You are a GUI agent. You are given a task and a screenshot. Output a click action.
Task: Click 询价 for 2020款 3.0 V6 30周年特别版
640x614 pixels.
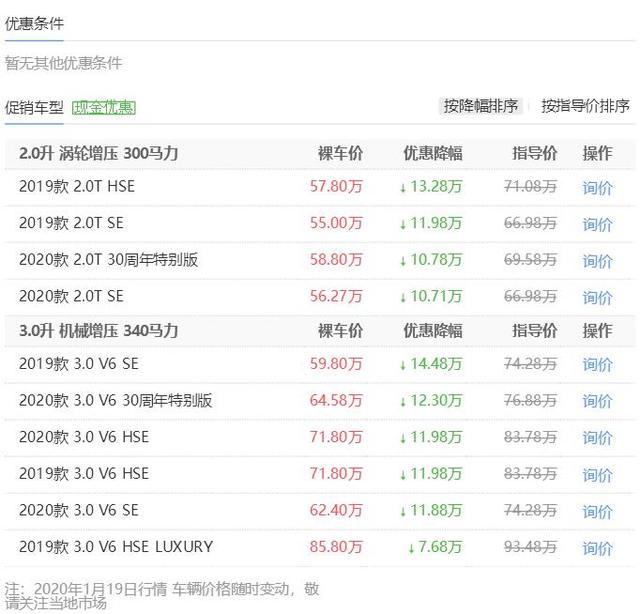[x=597, y=401]
